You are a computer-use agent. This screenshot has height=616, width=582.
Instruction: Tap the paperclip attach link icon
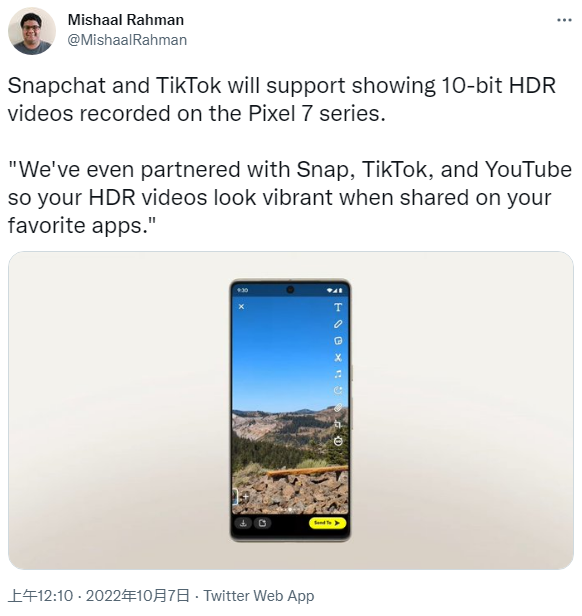click(x=338, y=407)
